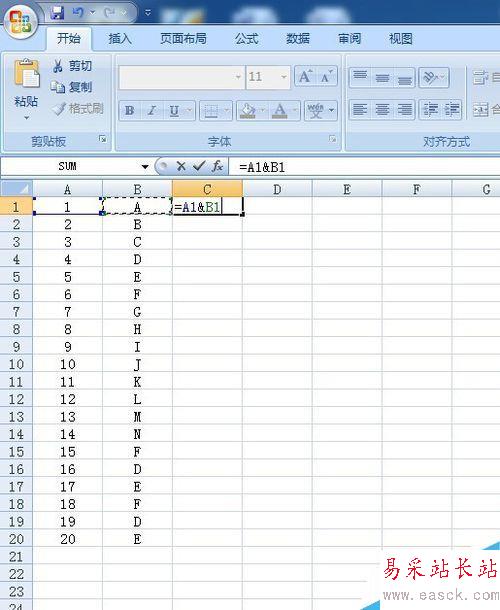
Task: Expand the Name Box dropdown
Action: pyautogui.click(x=145, y=167)
